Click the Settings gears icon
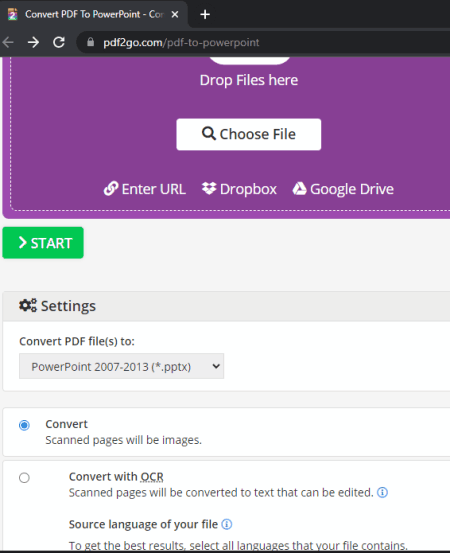Viewport: 450px width, 553px height. coord(28,305)
